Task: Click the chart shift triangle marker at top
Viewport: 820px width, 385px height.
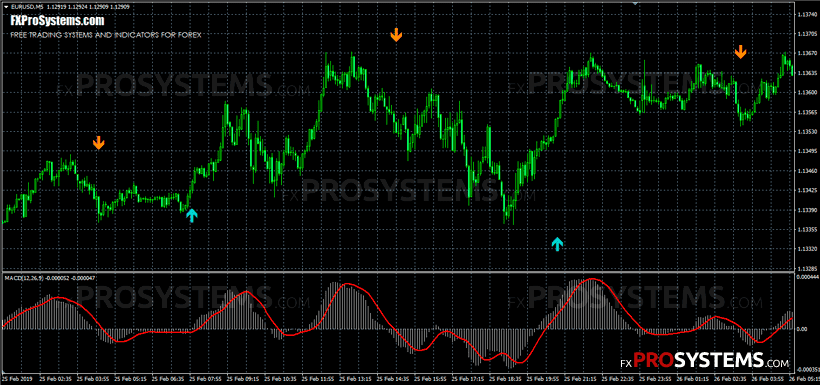Action: (635, 3)
